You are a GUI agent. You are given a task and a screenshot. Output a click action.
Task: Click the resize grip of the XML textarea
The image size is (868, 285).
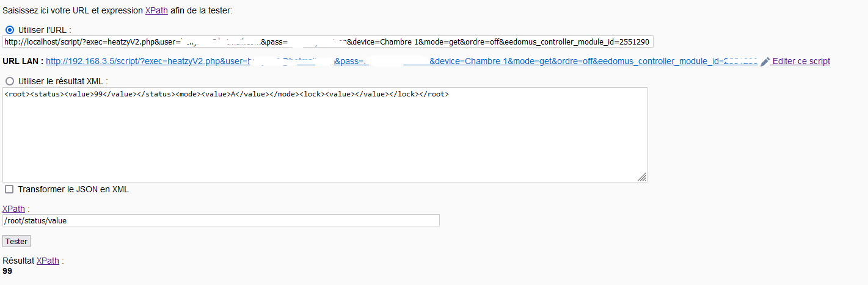tap(642, 177)
